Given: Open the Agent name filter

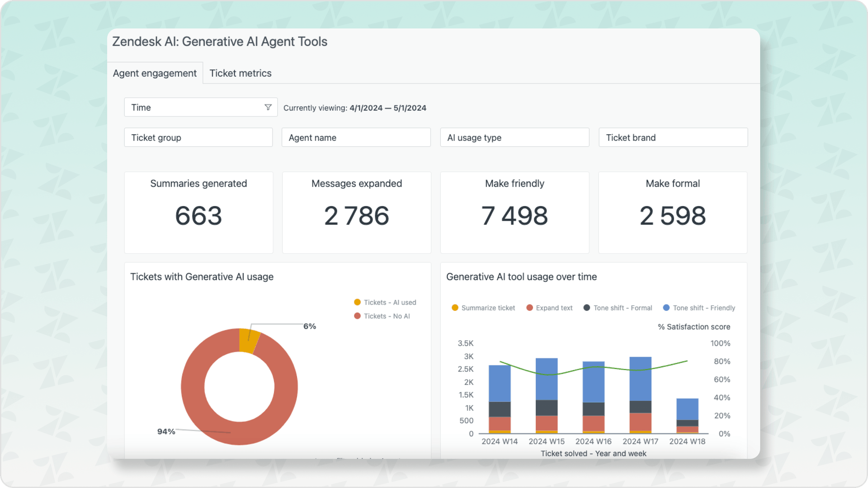Looking at the screenshot, I should tap(356, 137).
